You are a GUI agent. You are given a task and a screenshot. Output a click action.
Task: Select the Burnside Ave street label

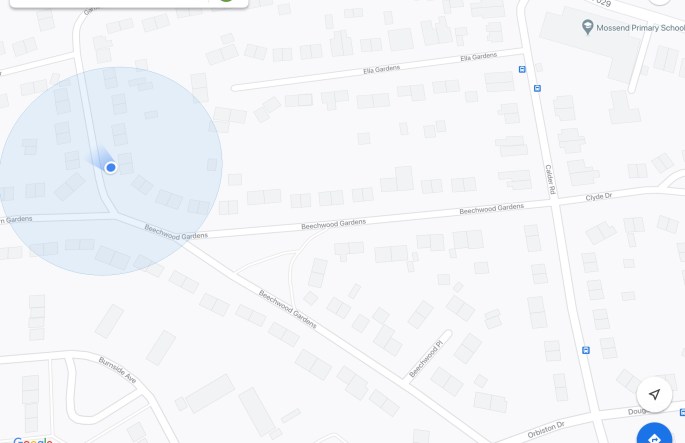click(118, 370)
